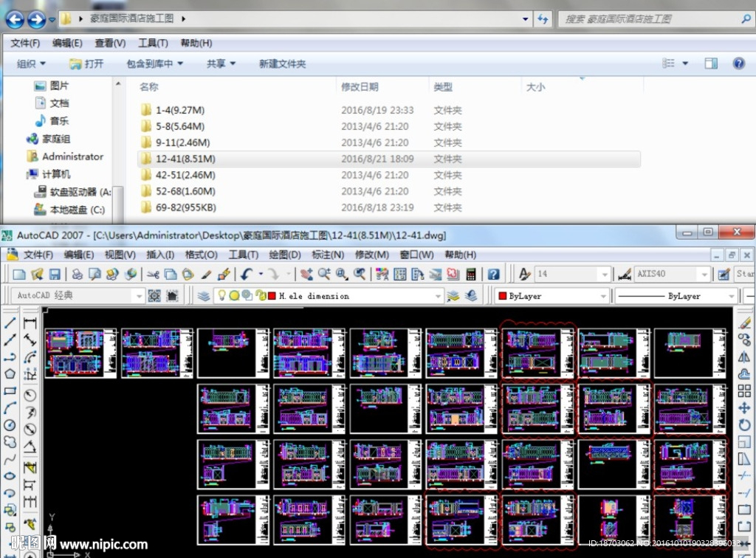Select the Erase tool in modify toolbar
756x558 pixels.
point(744,323)
